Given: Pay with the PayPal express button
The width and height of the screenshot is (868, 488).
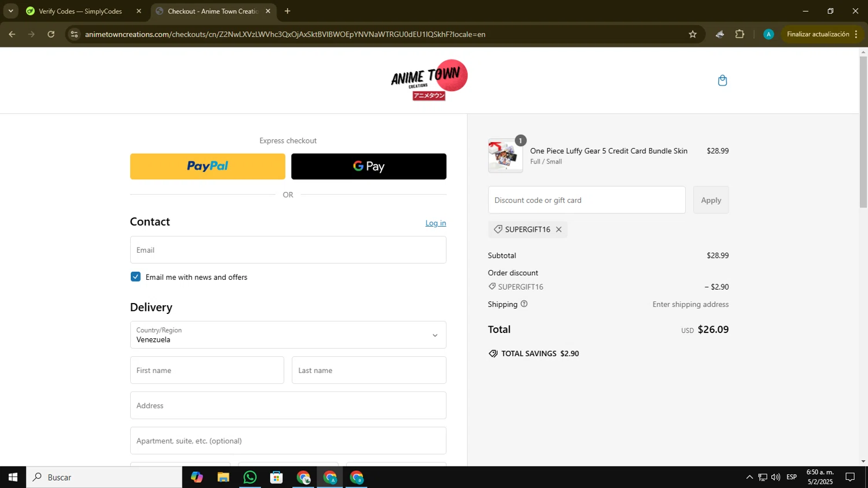Looking at the screenshot, I should coord(208,167).
